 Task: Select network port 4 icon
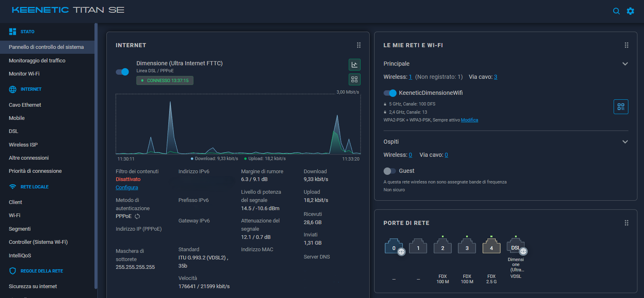[x=491, y=247]
